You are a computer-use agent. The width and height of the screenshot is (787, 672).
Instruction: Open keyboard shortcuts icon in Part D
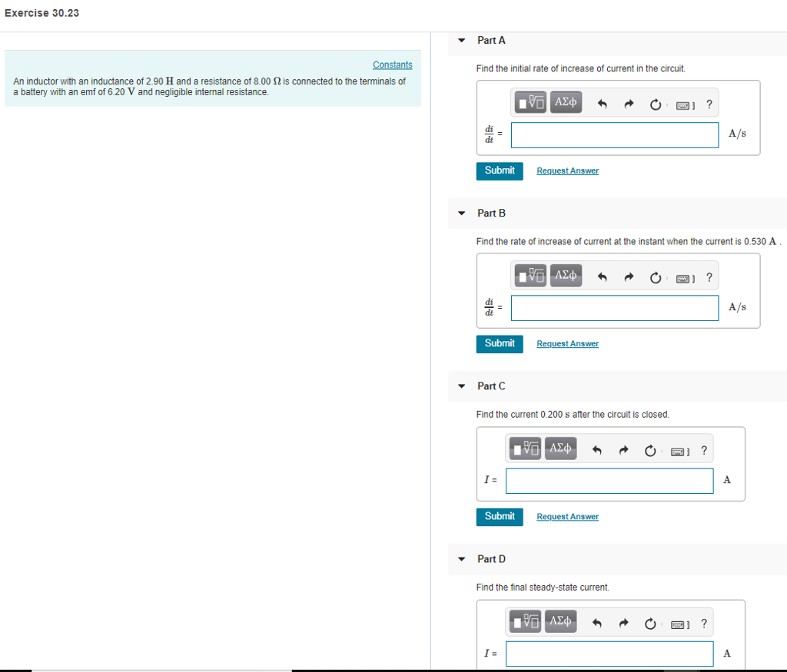coord(679,625)
